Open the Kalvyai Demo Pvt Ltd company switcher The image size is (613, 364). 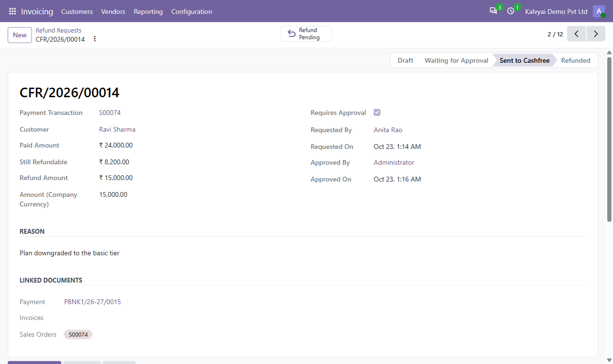[x=556, y=11]
